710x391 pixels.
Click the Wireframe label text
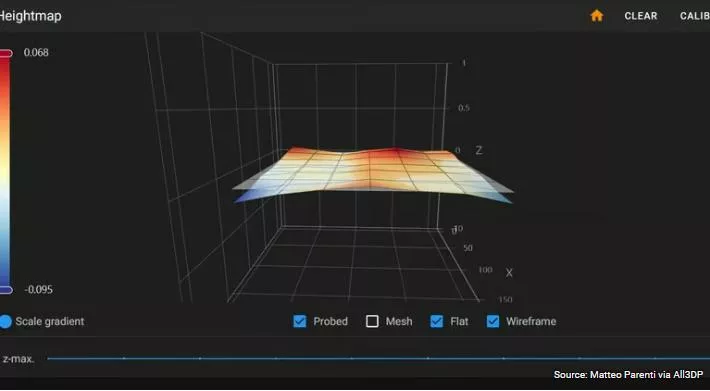(x=531, y=321)
